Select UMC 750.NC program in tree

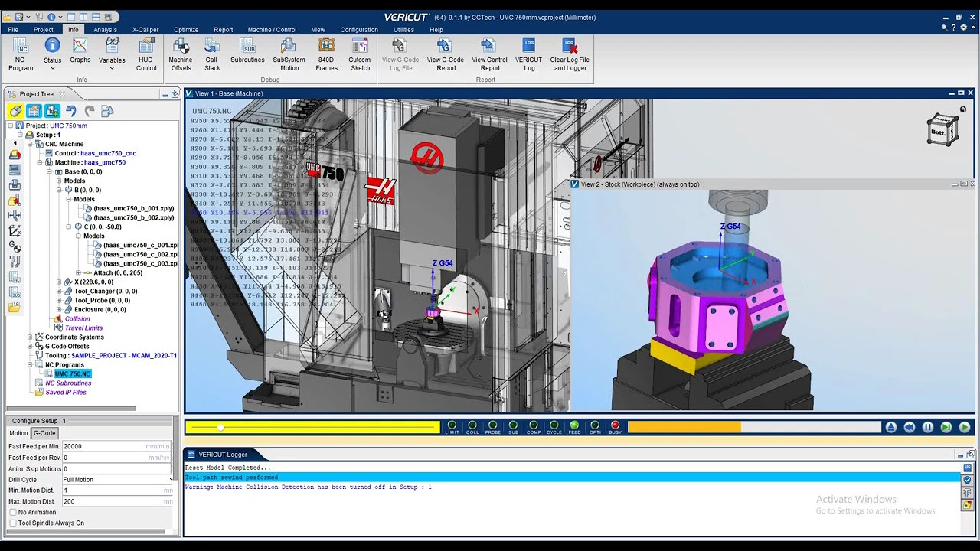click(x=73, y=373)
